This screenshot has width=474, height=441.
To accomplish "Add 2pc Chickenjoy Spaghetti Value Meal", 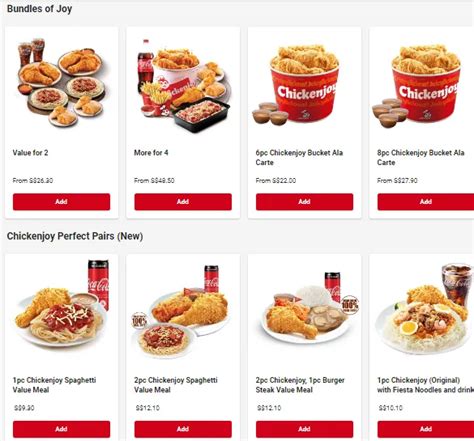I will click(183, 429).
